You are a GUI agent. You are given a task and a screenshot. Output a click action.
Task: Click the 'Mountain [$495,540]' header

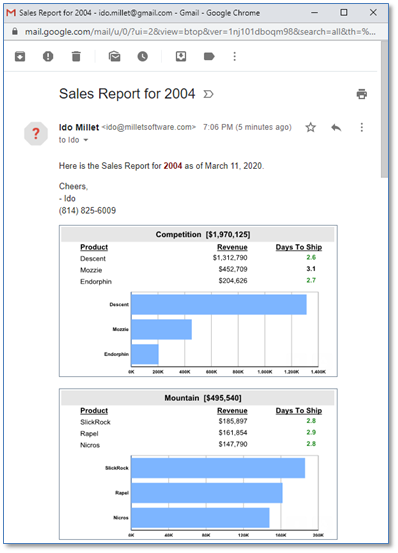coord(203,398)
